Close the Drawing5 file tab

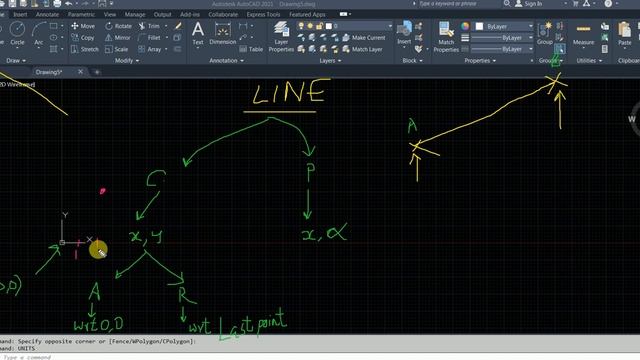pyautogui.click(x=80, y=72)
